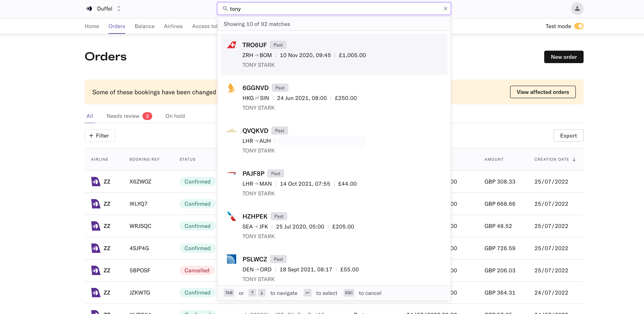
Task: Click Confirmed status of X6ZWOZ
Action: (x=197, y=182)
